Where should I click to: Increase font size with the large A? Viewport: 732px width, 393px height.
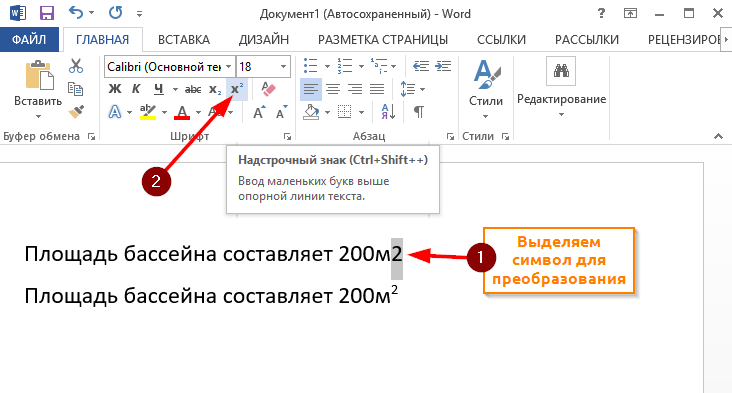259,112
